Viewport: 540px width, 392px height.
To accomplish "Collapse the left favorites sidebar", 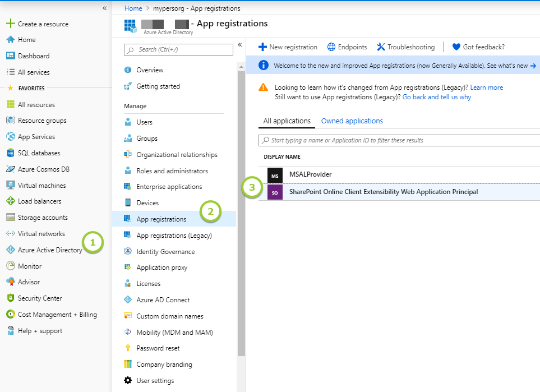I will (104, 8).
